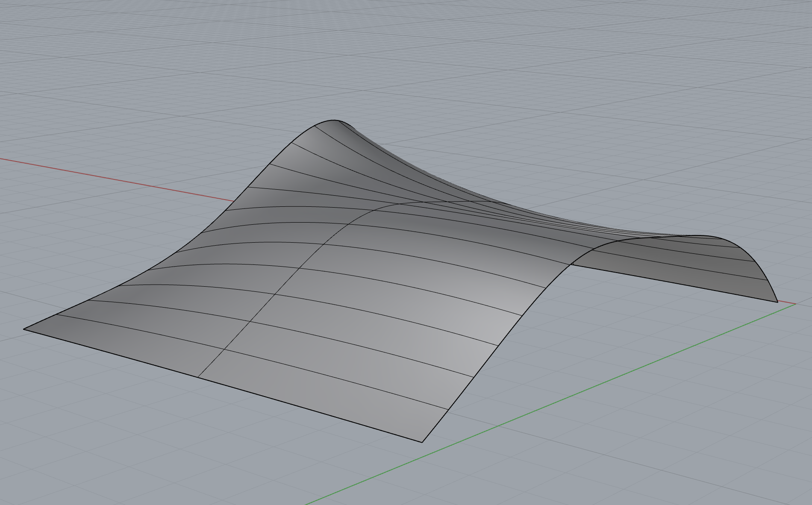Image resolution: width=812 pixels, height=505 pixels.
Task: Click the red axis segment beyond the right corner
Action: click(787, 303)
